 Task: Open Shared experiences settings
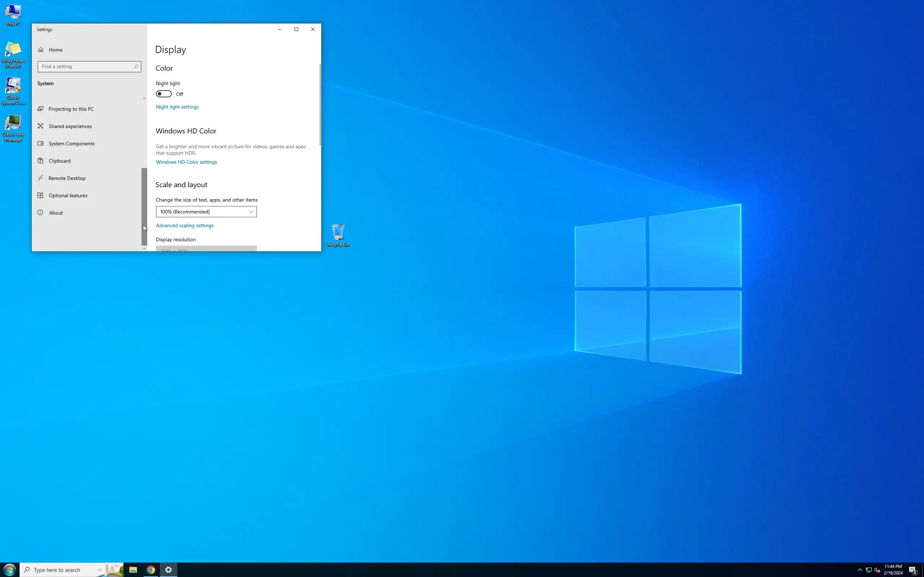tap(70, 126)
